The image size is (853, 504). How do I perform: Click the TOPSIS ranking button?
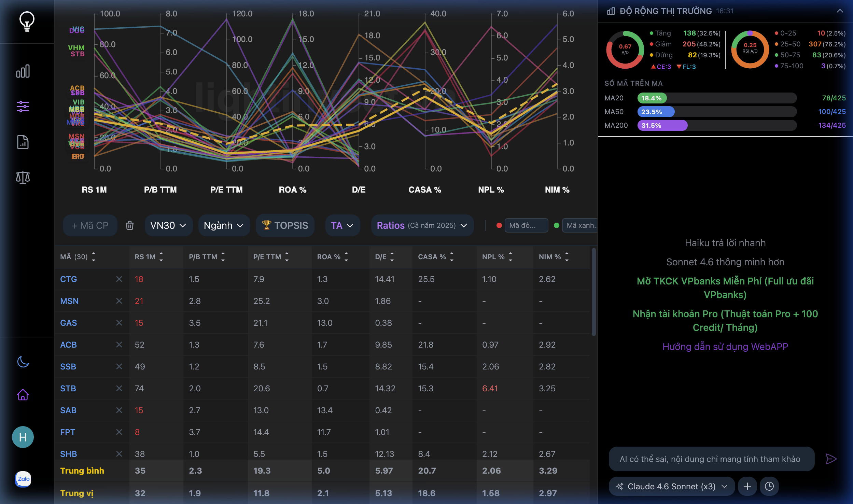click(285, 225)
